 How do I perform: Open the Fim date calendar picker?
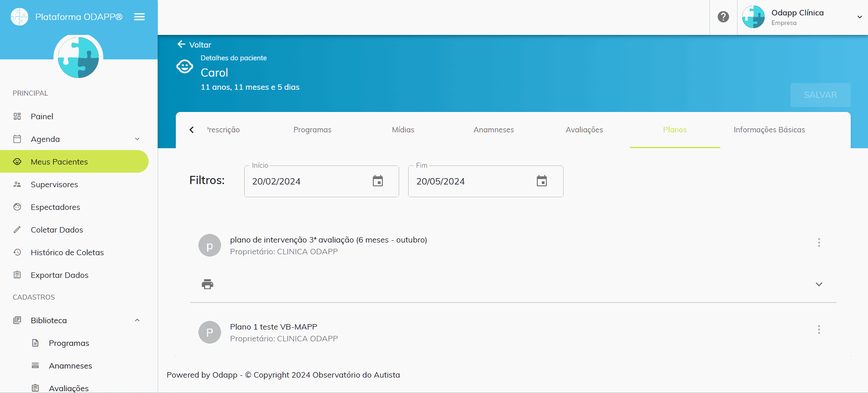point(542,181)
